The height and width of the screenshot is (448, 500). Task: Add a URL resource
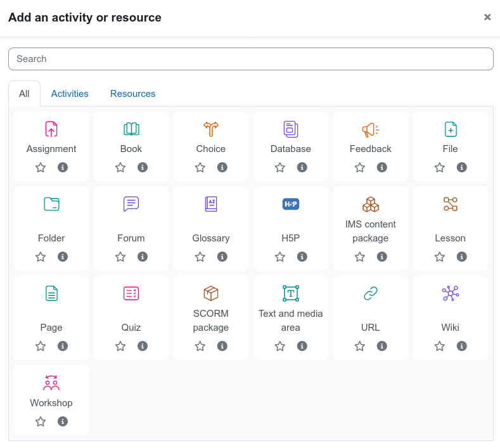[x=370, y=293]
